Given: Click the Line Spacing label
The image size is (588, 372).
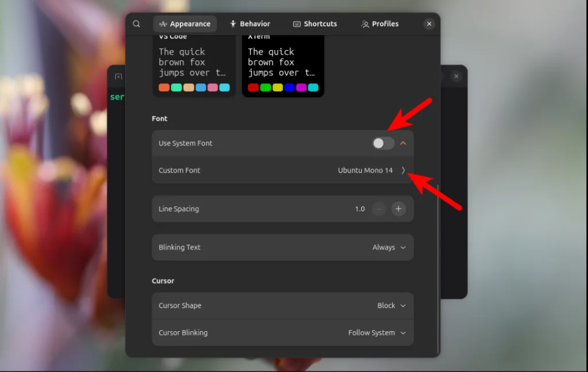Looking at the screenshot, I should [x=179, y=209].
